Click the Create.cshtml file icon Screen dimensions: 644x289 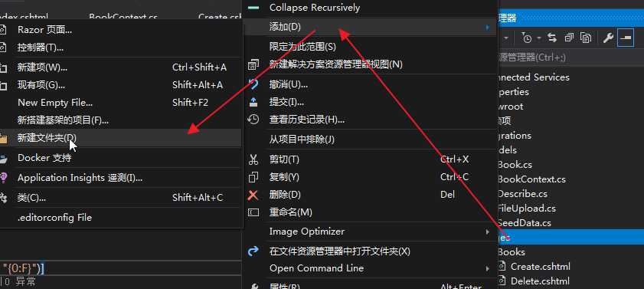tap(502, 267)
